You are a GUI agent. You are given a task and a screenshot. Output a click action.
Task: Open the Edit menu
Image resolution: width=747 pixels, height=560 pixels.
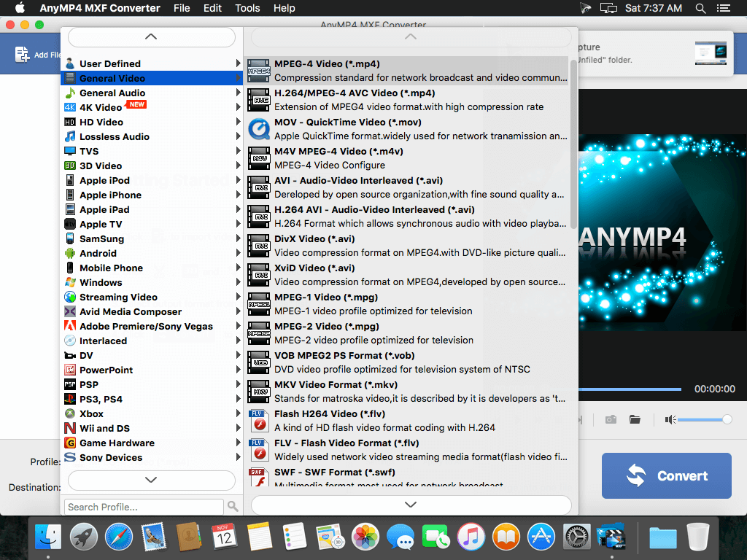(x=212, y=8)
